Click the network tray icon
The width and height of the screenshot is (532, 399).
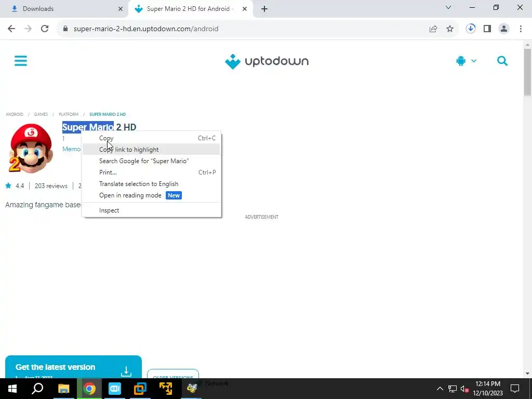(453, 389)
